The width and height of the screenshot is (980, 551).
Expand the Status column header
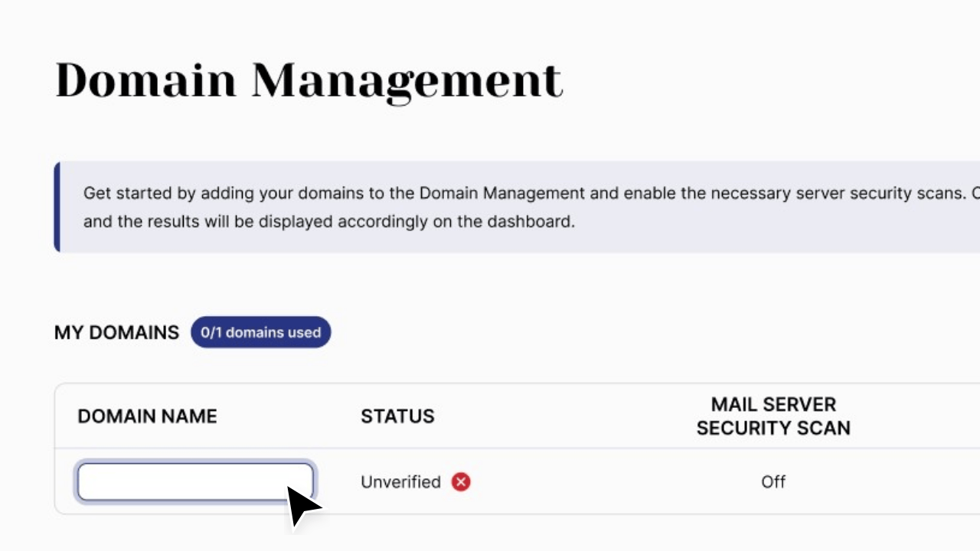(397, 416)
